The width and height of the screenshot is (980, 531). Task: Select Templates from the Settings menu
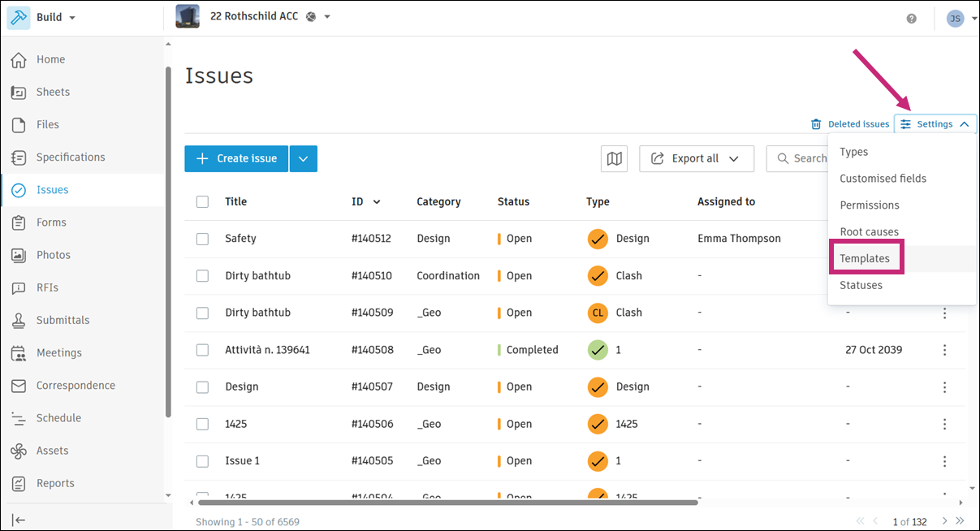(x=865, y=259)
